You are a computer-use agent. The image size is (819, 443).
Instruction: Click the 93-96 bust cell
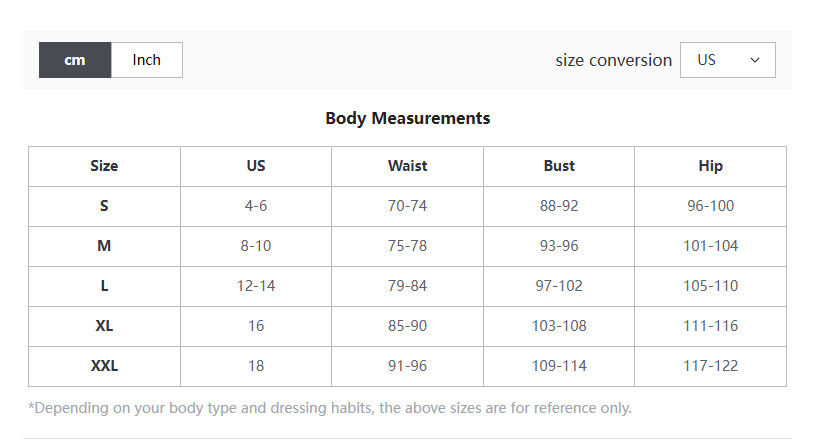pyautogui.click(x=559, y=246)
